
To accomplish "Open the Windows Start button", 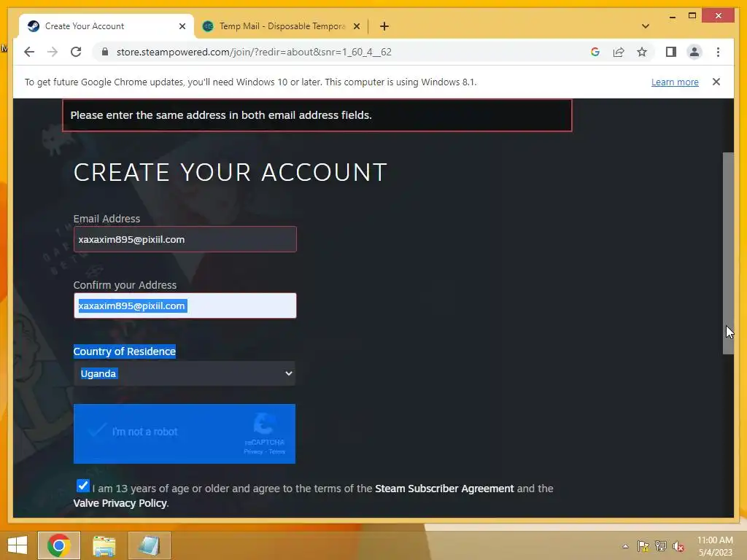I will [18, 545].
